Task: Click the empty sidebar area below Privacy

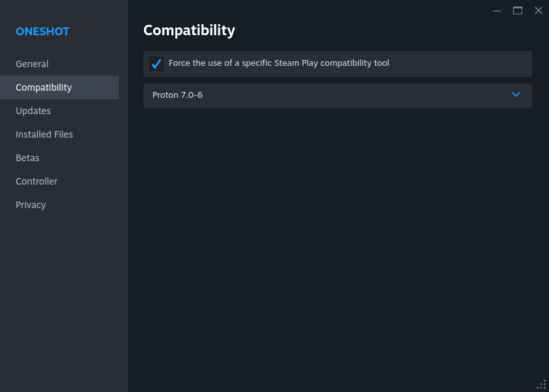Action: pyautogui.click(x=63, y=294)
